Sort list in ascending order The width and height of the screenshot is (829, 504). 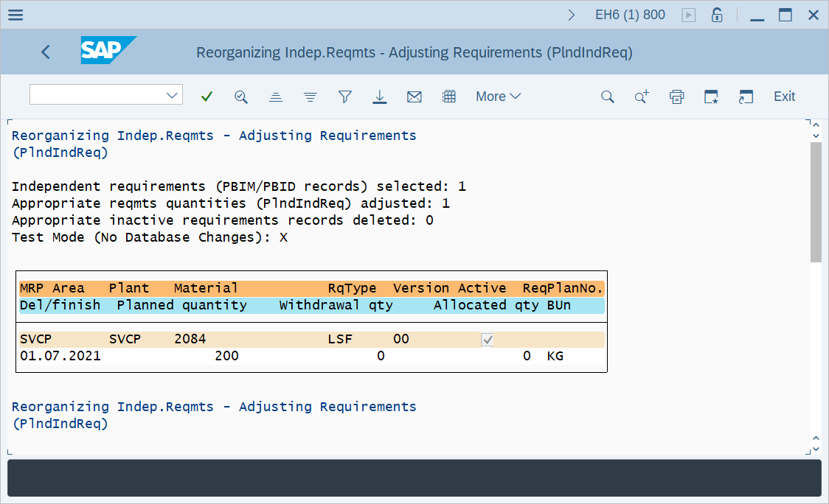click(x=276, y=97)
